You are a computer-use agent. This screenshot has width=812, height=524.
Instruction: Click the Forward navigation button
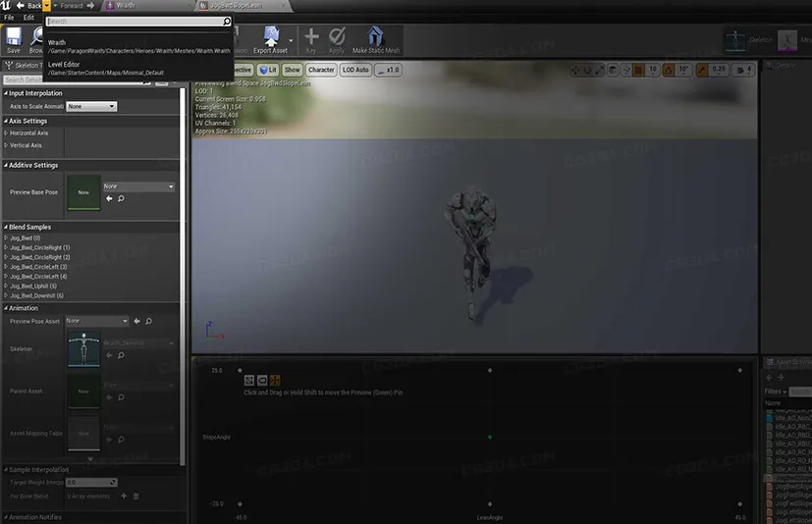point(78,6)
